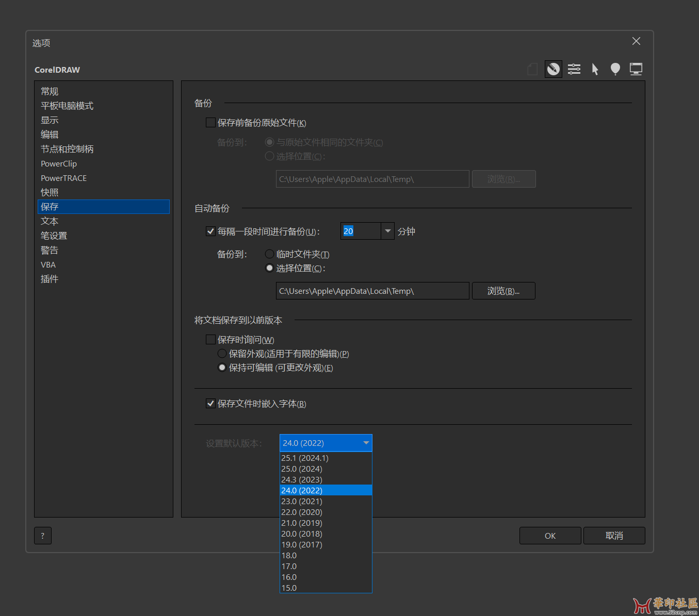The width and height of the screenshot is (699, 616).
Task: Choose 23.0 (2021) from version list
Action: click(x=326, y=502)
